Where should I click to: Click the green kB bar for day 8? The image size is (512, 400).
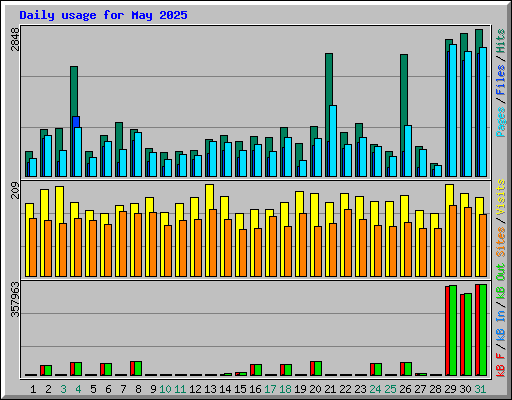138,368
